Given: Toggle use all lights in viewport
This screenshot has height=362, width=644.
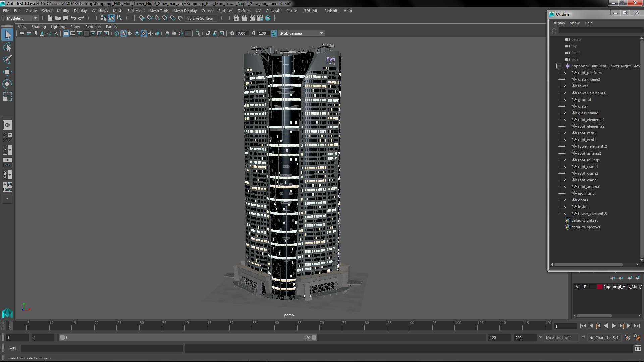Looking at the screenshot, I should point(150,33).
